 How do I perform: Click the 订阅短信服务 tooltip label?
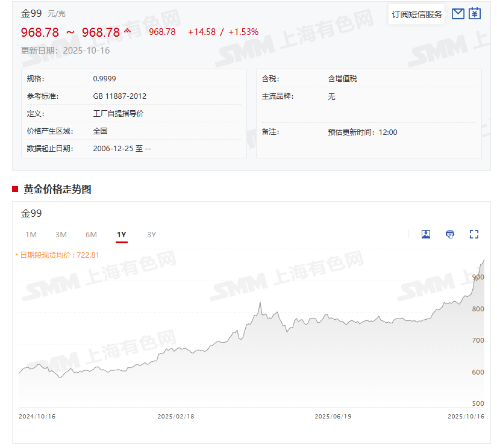coord(417,14)
